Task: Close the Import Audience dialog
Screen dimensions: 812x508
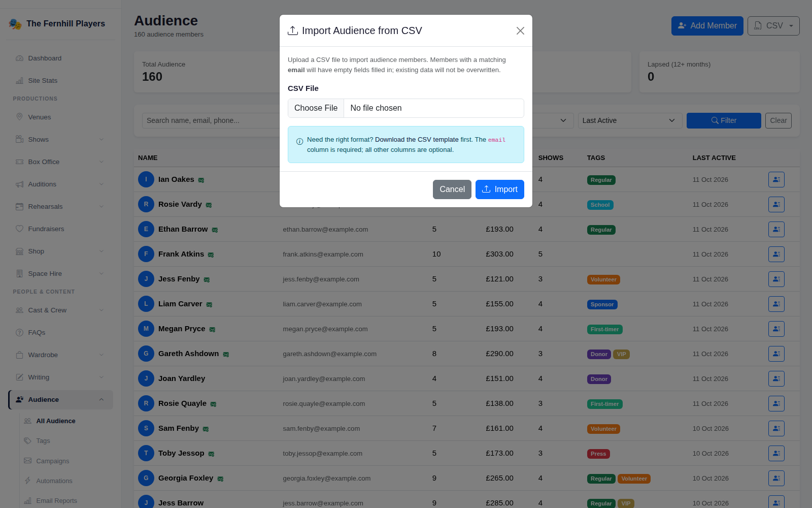Action: pos(520,31)
